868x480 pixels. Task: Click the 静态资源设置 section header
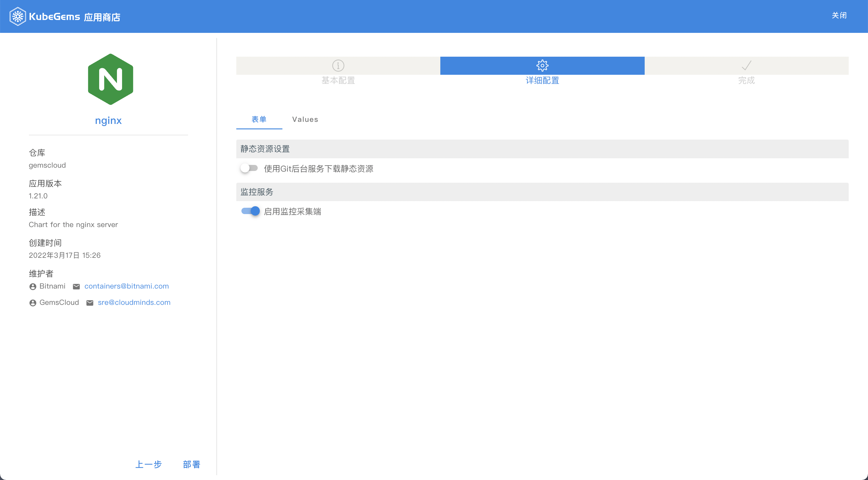pyautogui.click(x=542, y=149)
